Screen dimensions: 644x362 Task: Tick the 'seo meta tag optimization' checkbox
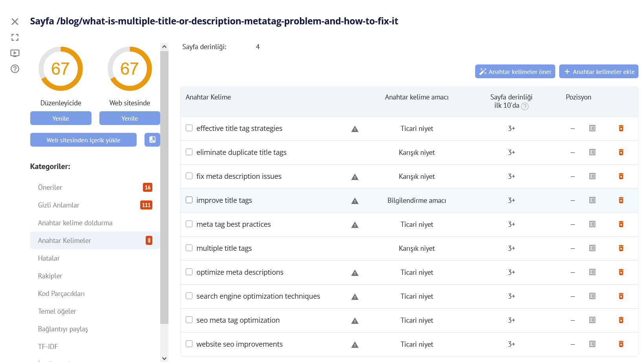click(189, 320)
